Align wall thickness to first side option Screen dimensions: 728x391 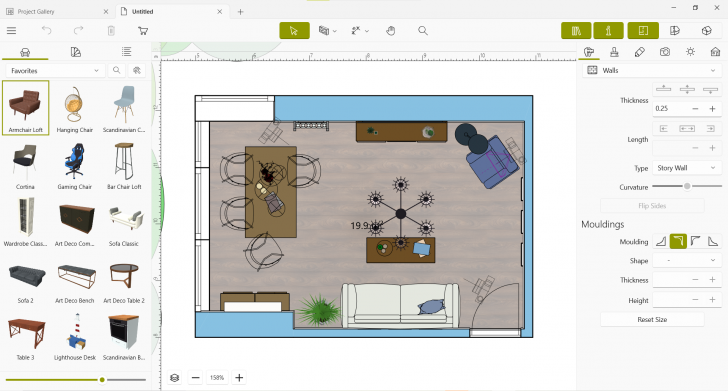click(664, 89)
